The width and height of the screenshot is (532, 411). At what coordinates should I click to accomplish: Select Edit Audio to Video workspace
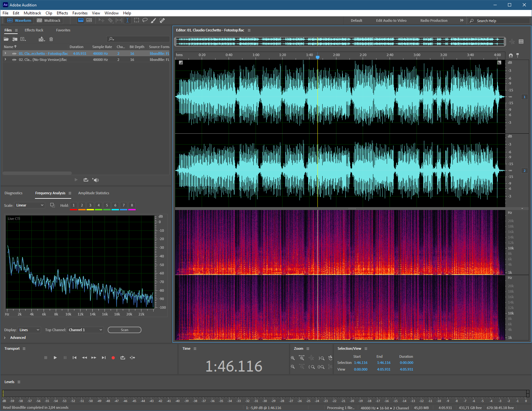[391, 21]
